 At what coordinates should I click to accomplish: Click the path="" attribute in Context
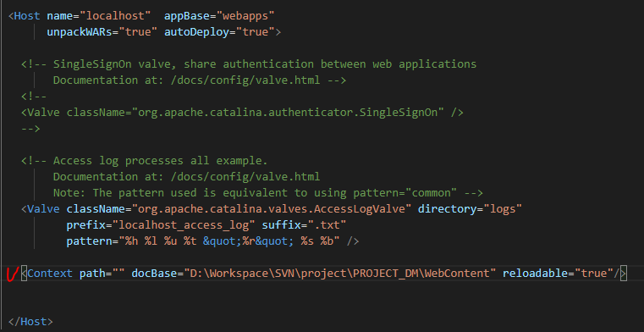102,274
